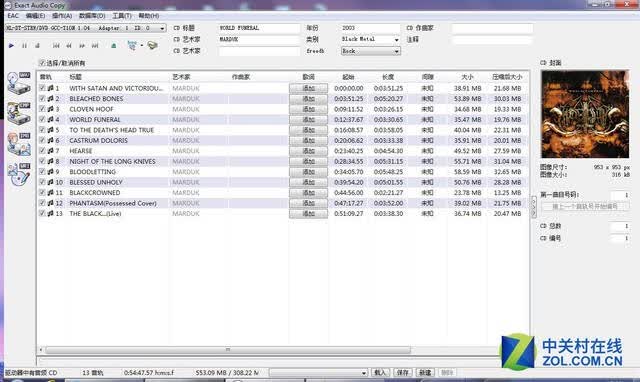
Task: Toggle the select/deselect all tracks checkbox
Action: (42, 63)
